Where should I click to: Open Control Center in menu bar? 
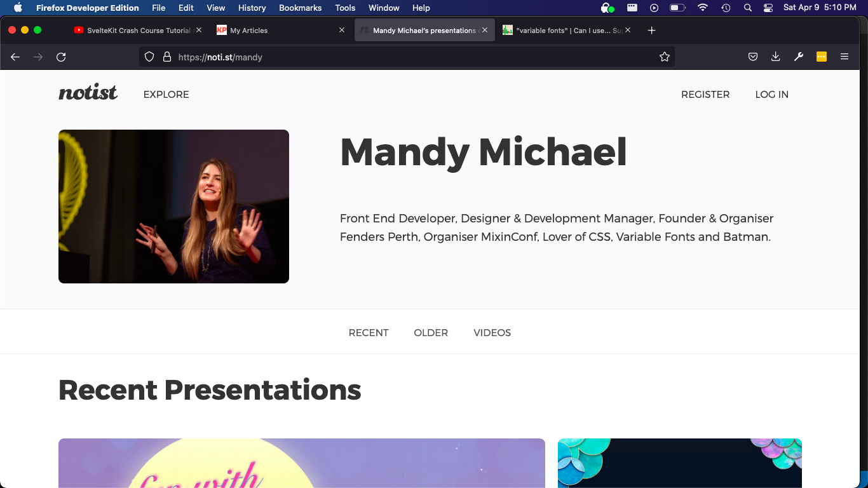click(768, 8)
